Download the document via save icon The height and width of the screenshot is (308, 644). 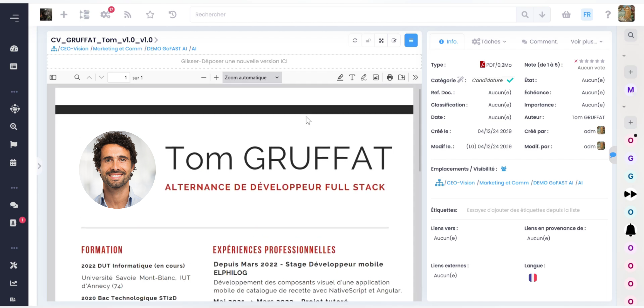pos(401,77)
